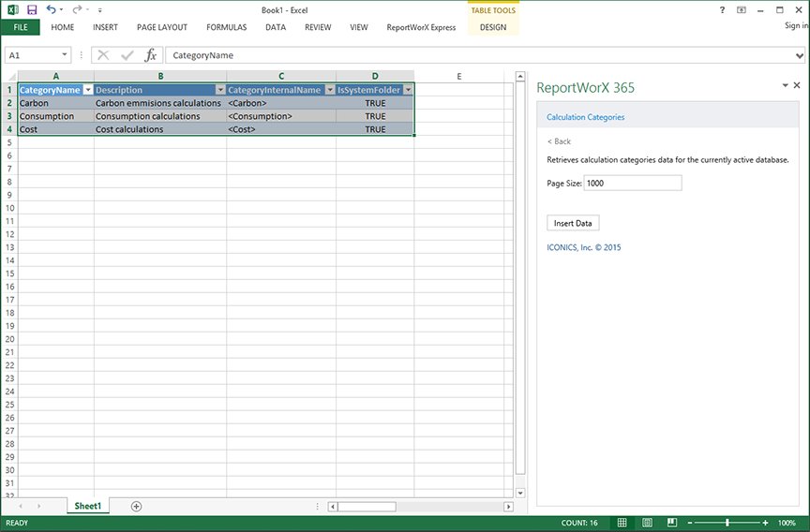Open the ReportWorX Express ribbon tab
The width and height of the screenshot is (810, 532).
coord(421,27)
